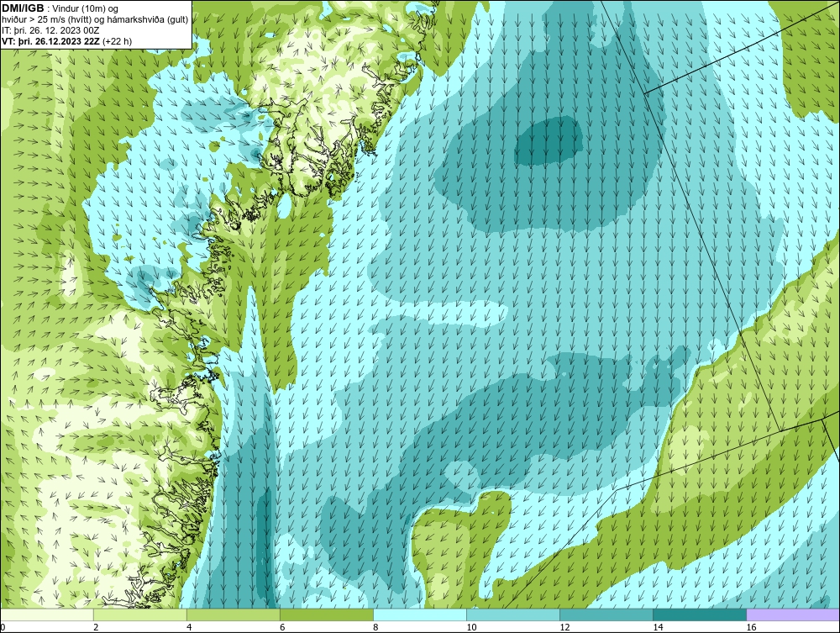Click the darkest teal wind maximum on the map
This screenshot has width=840, height=633.
click(548, 142)
